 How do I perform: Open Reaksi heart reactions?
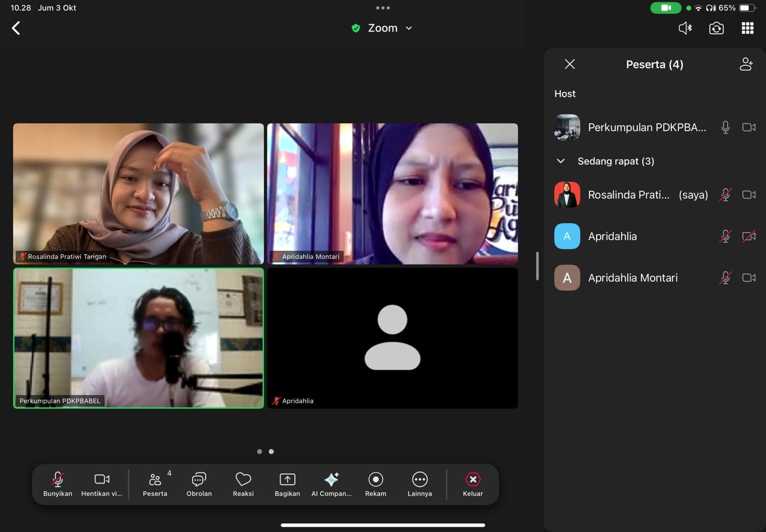(243, 484)
